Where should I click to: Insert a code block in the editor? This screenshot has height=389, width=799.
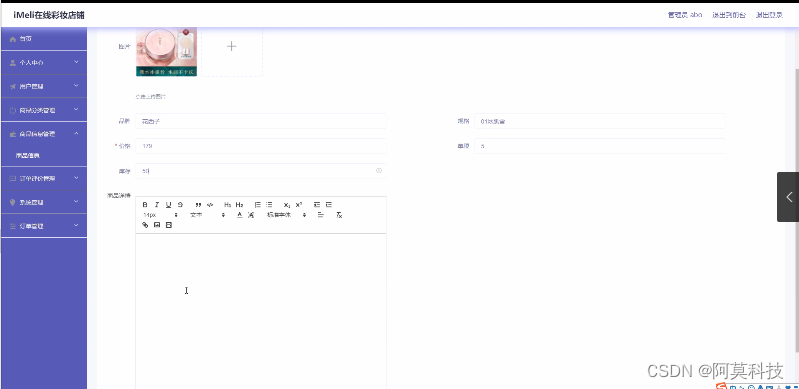click(x=210, y=204)
